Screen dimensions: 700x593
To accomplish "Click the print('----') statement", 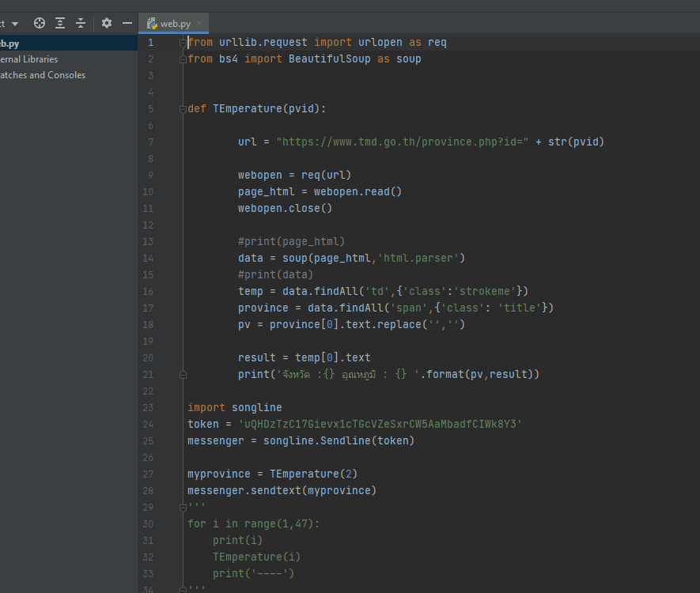I will (254, 573).
